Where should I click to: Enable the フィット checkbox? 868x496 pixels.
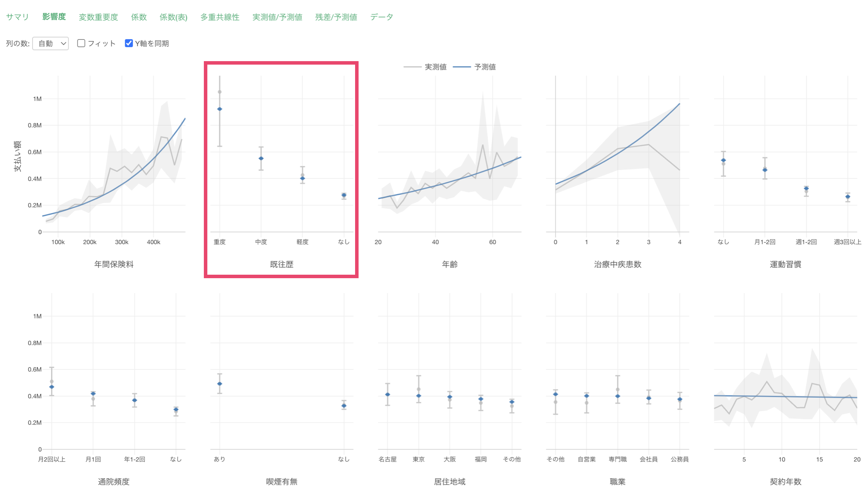point(81,43)
